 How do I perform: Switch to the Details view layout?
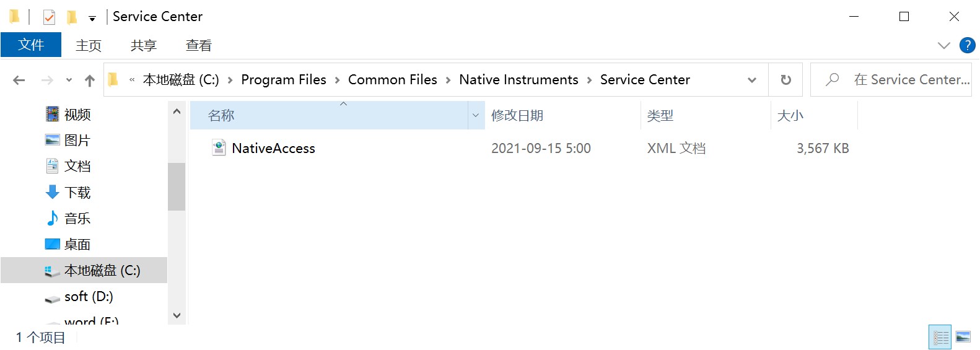point(940,338)
